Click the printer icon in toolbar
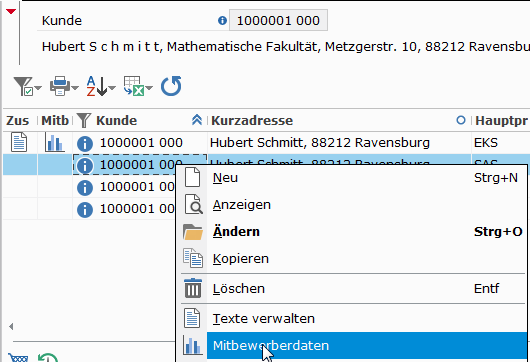This screenshot has width=530, height=362. click(x=60, y=86)
